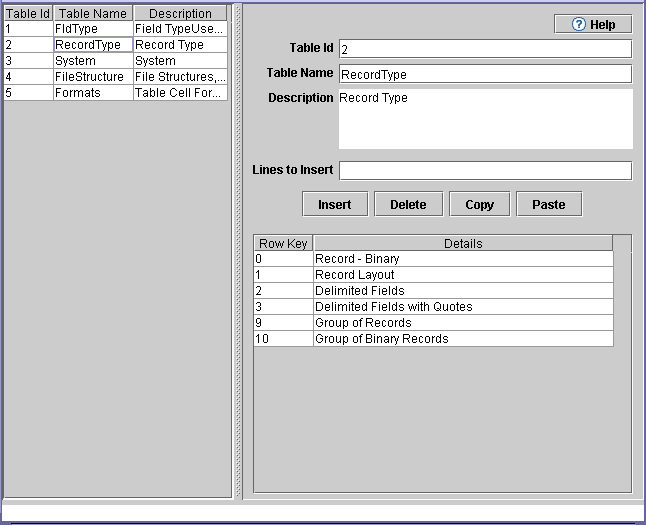Select the FldType table row
The width and height of the screenshot is (646, 525).
pos(92,29)
